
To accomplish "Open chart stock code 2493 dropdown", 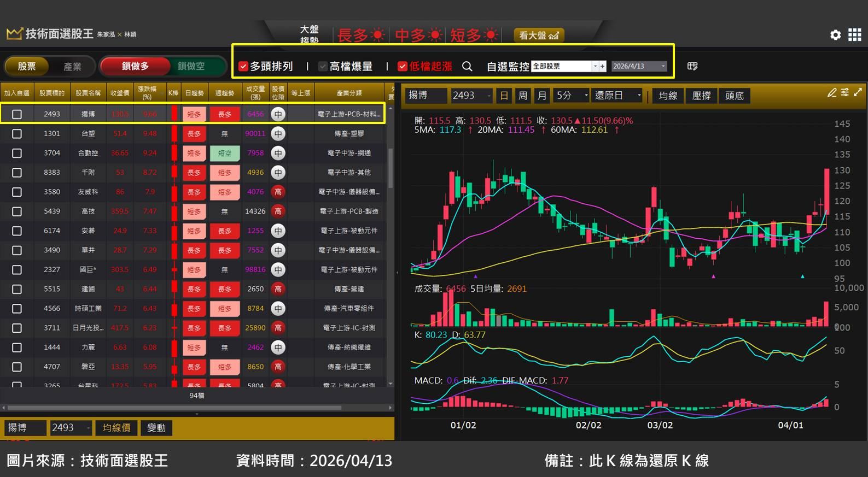I will point(472,96).
